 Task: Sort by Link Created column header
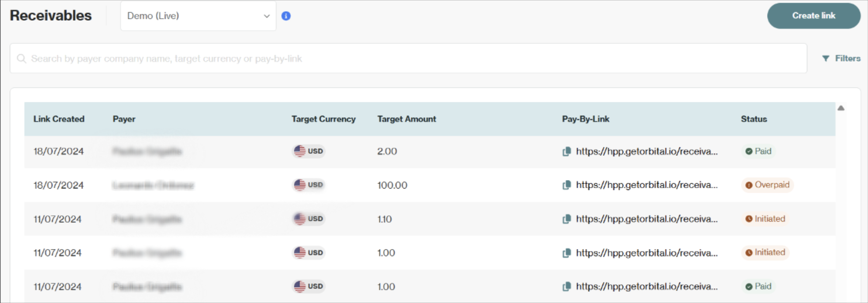tap(59, 119)
